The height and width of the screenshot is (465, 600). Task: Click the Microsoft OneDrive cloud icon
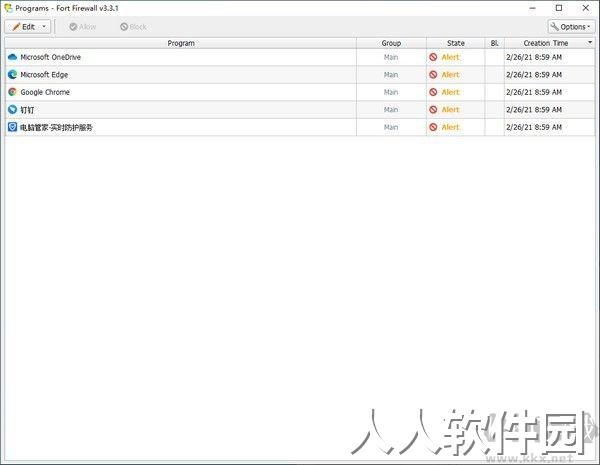pyautogui.click(x=12, y=57)
